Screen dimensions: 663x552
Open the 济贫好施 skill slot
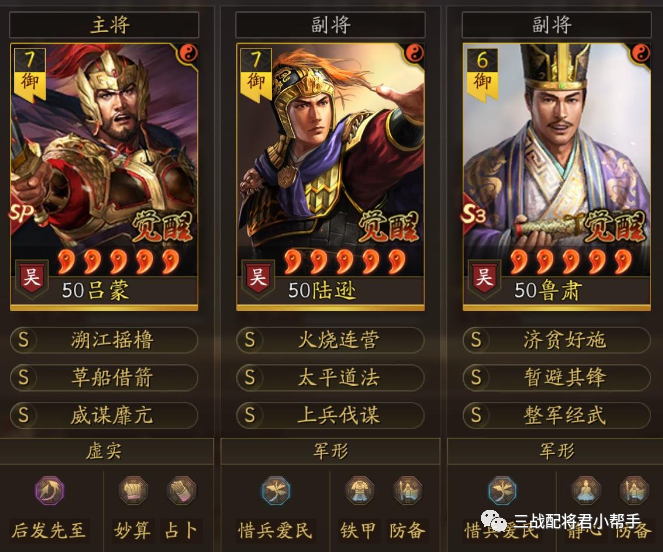556,340
